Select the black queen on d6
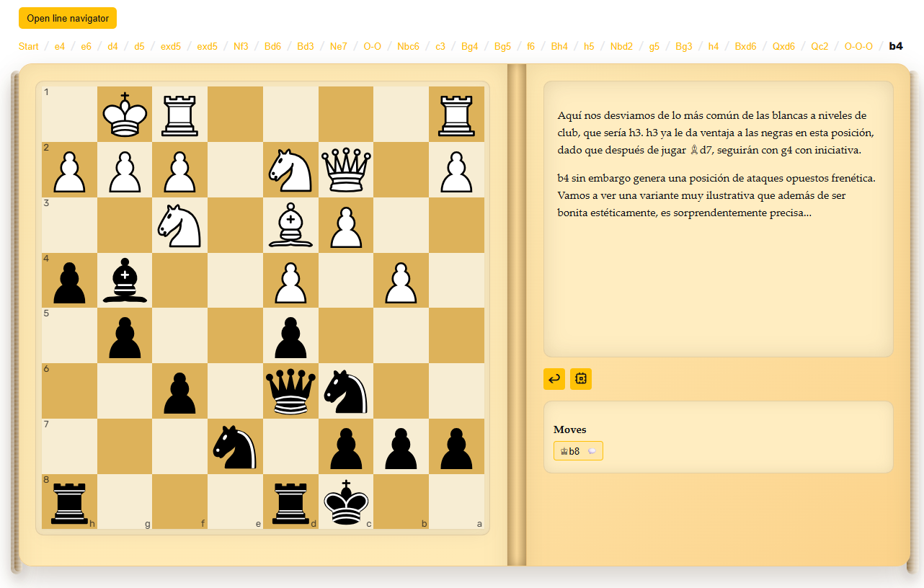This screenshot has height=588, width=924. coord(290,391)
